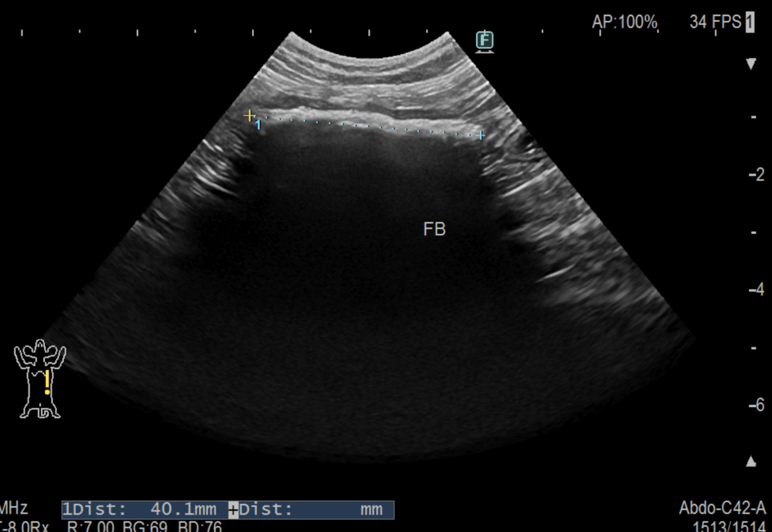Image resolution: width=772 pixels, height=532 pixels.
Task: Click the yellow probe position mark on body marker
Action: 47,382
